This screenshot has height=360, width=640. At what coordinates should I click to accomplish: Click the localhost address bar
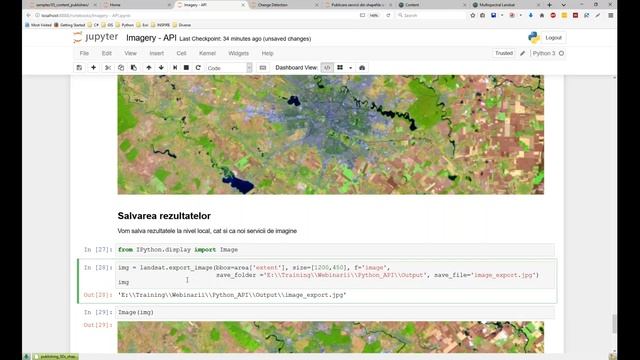pos(196,16)
